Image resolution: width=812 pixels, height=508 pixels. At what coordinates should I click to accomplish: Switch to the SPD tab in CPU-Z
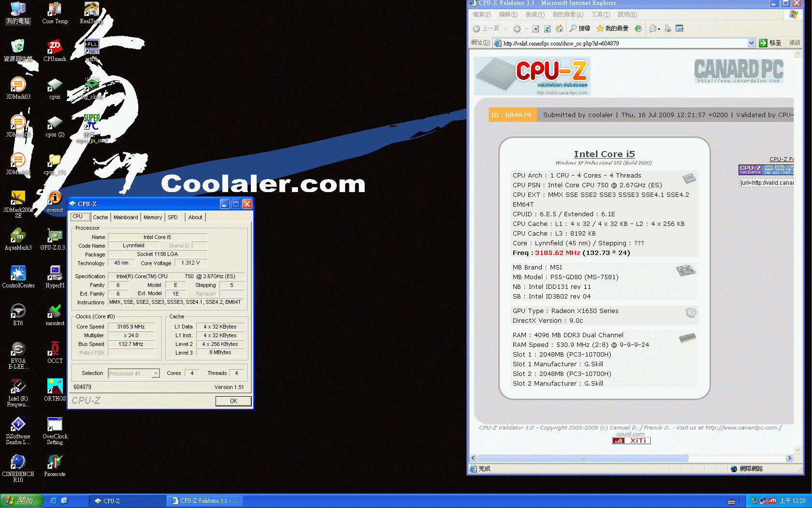click(173, 217)
